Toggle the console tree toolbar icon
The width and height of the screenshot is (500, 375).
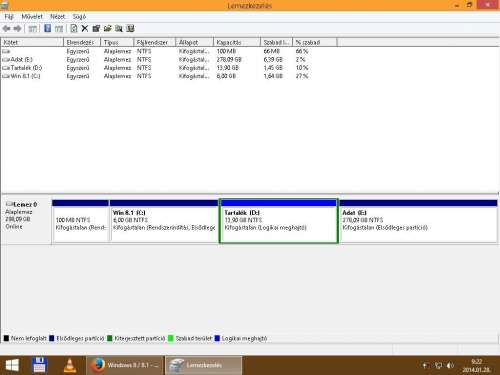(32, 29)
